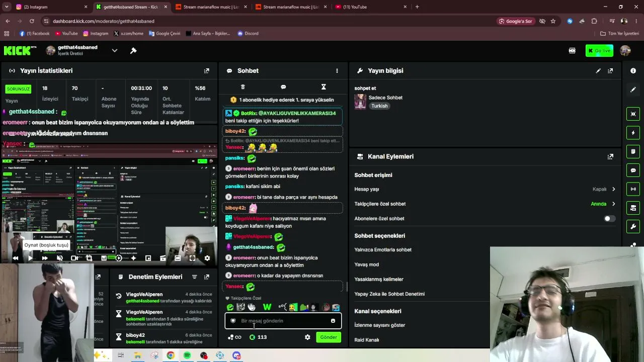Open the Sohbet three-dot options menu
Screen dimensions: 644x362
(337, 71)
